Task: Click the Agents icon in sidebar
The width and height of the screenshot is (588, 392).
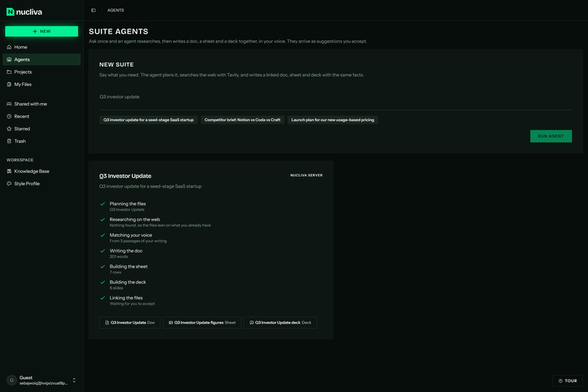Action: coord(9,59)
